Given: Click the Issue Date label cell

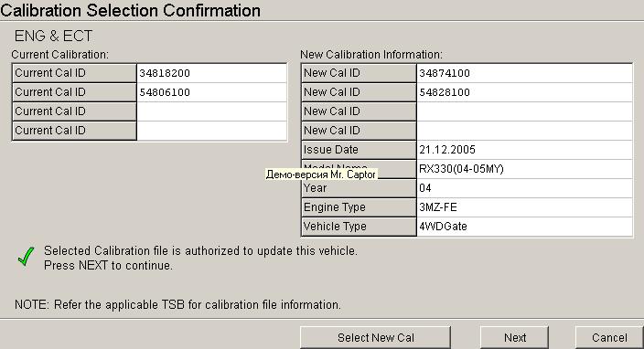Looking at the screenshot, I should coord(359,150).
